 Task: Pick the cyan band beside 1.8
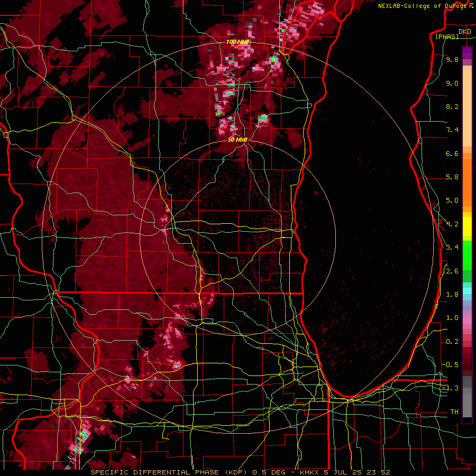tap(467, 291)
